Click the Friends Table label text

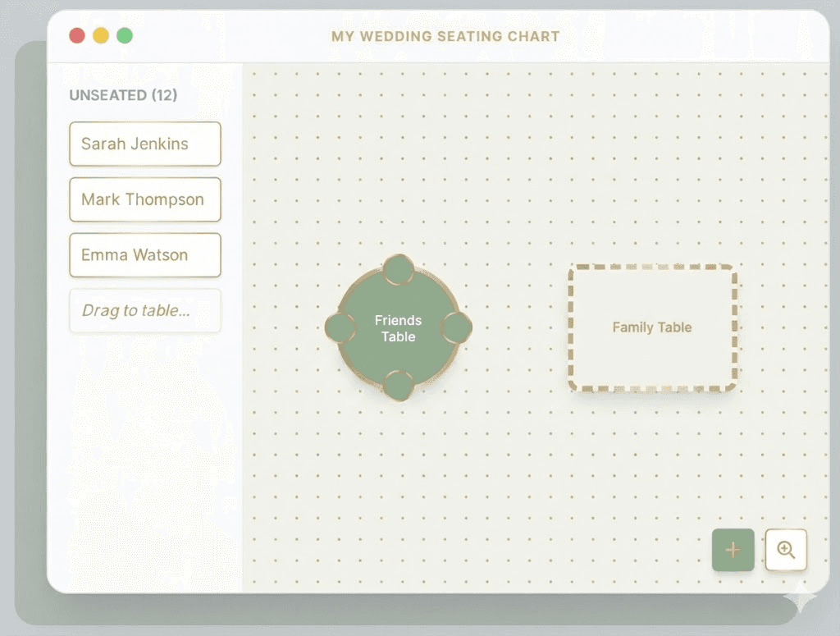point(398,328)
